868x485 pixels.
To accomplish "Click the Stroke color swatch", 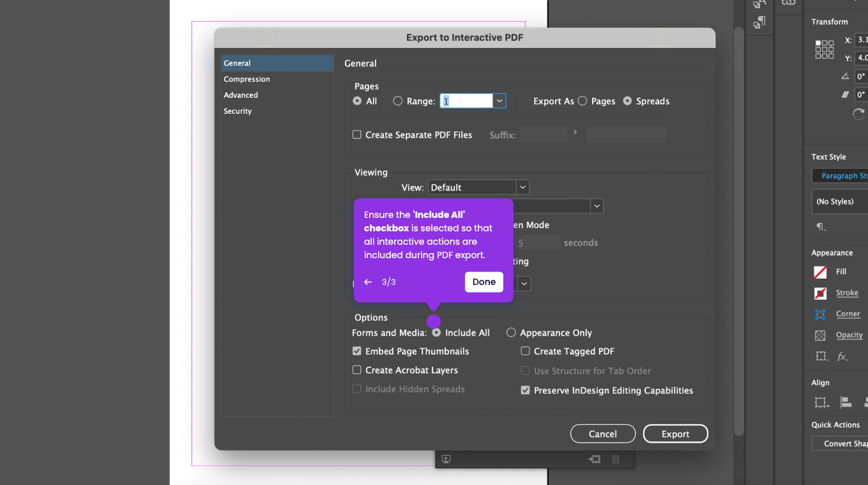I will pyautogui.click(x=820, y=293).
